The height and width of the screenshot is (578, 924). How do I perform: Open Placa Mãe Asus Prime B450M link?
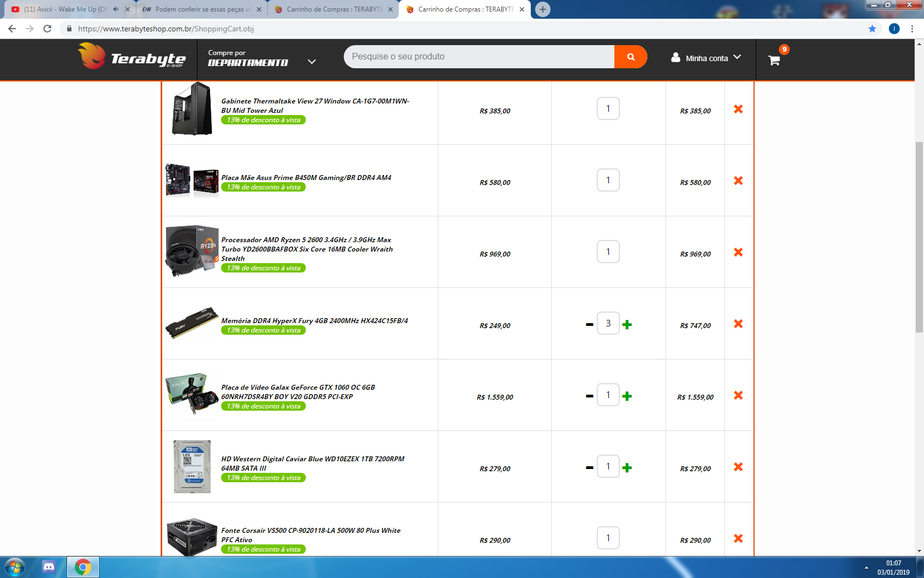pos(306,177)
